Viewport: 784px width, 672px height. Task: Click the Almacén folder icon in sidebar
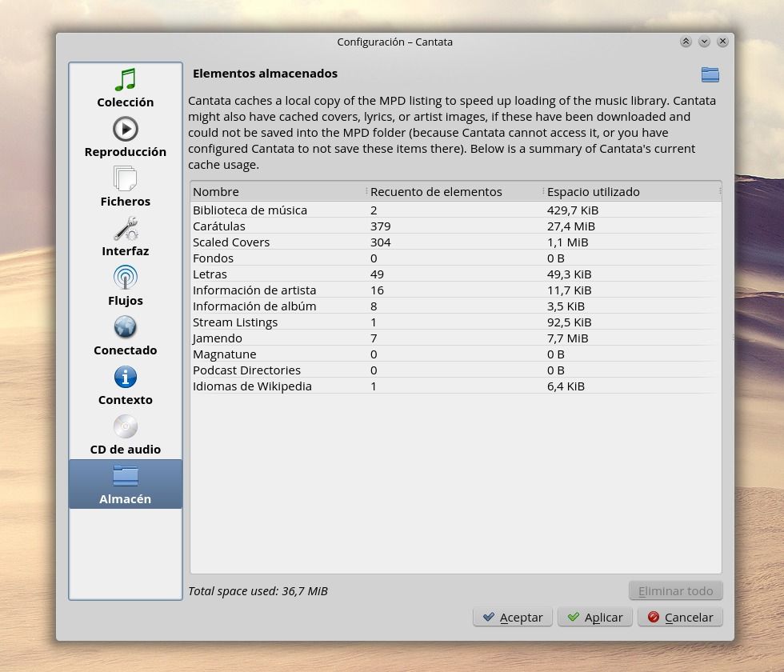(126, 476)
